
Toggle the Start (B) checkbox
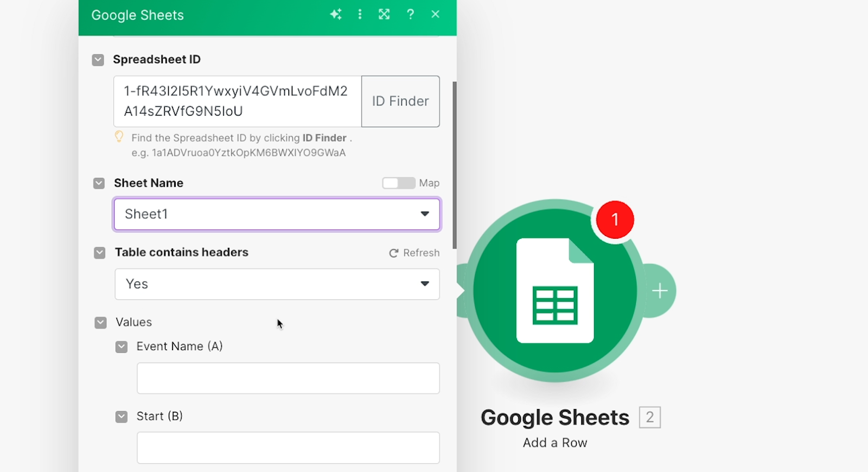pyautogui.click(x=122, y=417)
